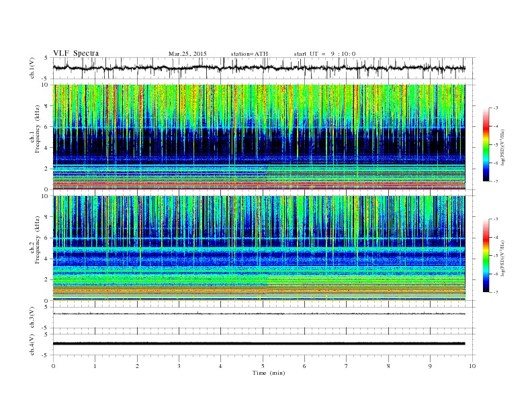Select the "Mar.25, 2015" date text
Screen dimensions: 532x411
187,54
